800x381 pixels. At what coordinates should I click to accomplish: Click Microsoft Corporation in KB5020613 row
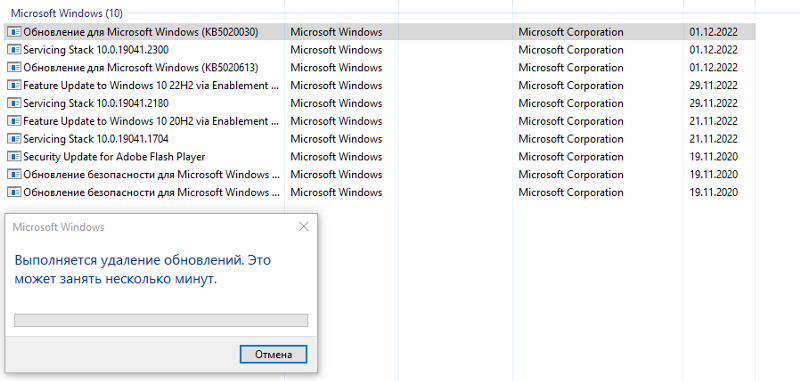click(x=571, y=68)
